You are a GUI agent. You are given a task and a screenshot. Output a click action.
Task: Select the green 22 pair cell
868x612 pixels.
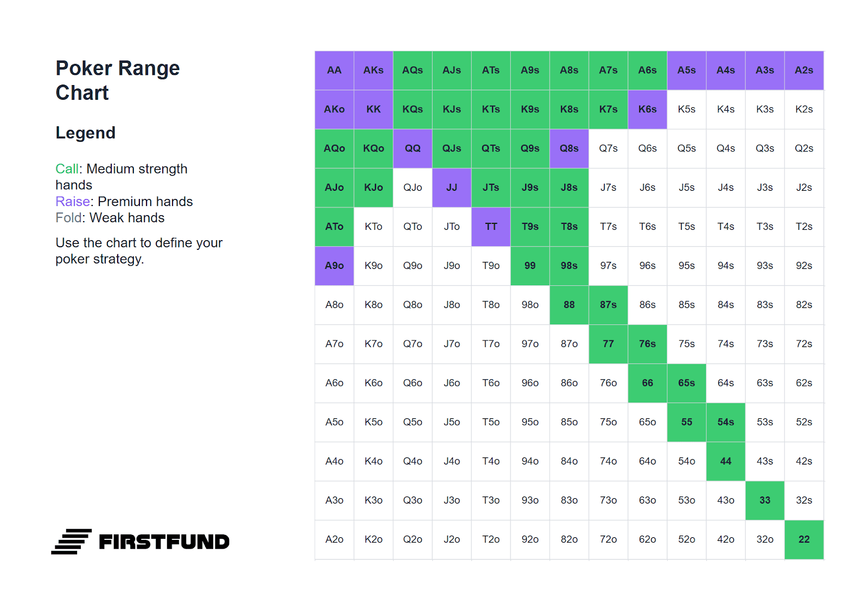tap(804, 539)
